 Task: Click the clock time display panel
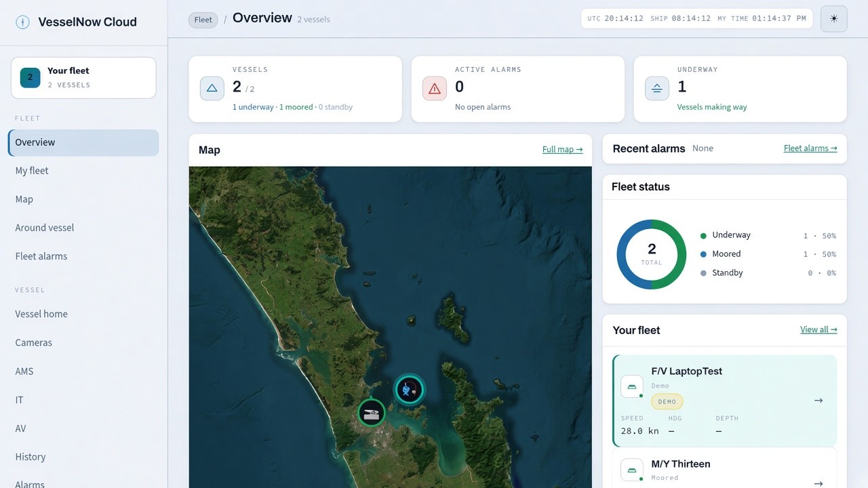(697, 18)
